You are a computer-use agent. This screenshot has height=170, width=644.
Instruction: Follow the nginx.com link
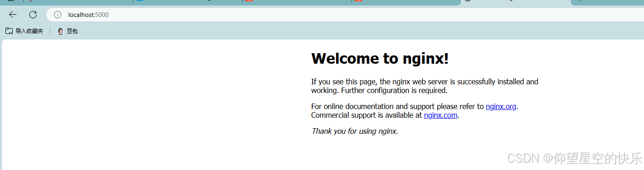440,115
